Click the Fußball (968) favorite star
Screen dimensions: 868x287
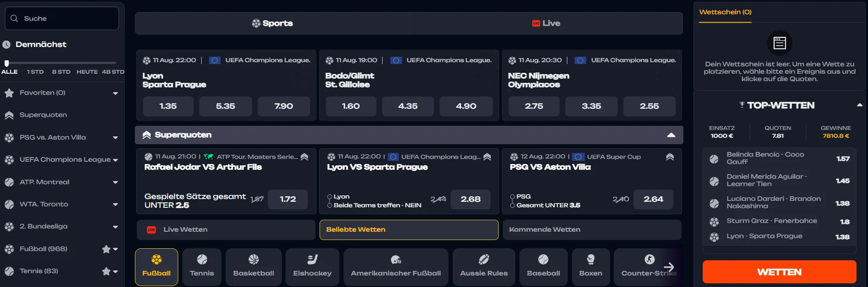click(x=106, y=249)
